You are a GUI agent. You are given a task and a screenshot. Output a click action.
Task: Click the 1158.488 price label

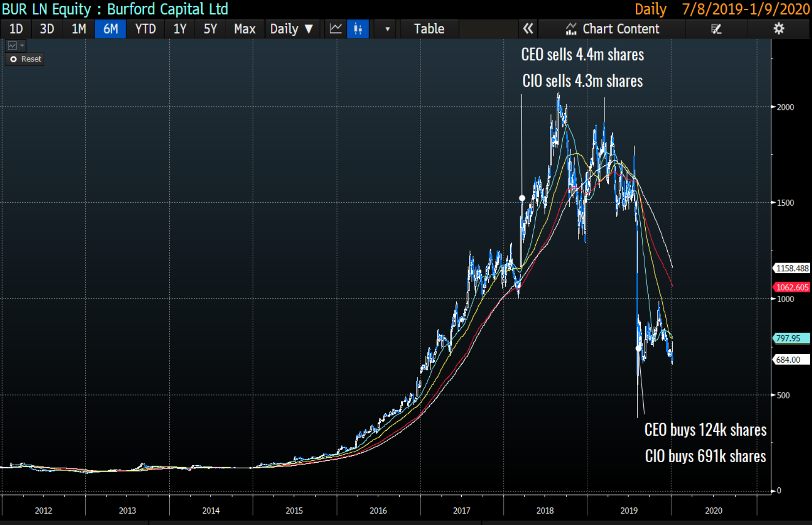point(792,268)
